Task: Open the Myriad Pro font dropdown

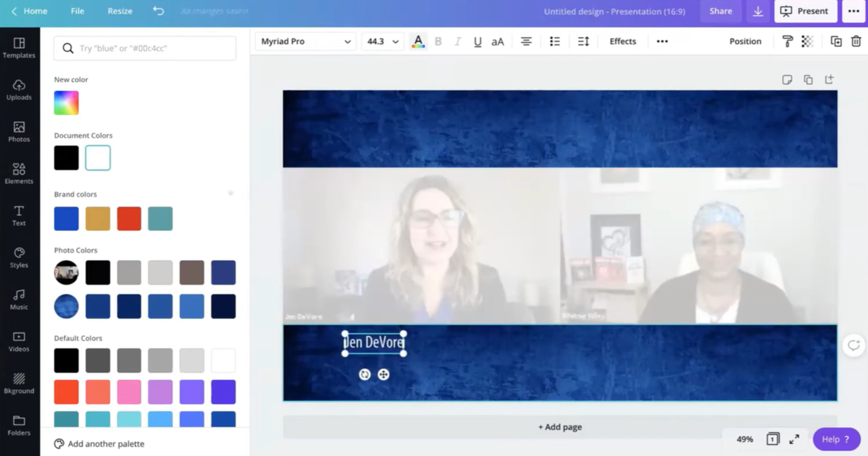Action: coord(306,41)
